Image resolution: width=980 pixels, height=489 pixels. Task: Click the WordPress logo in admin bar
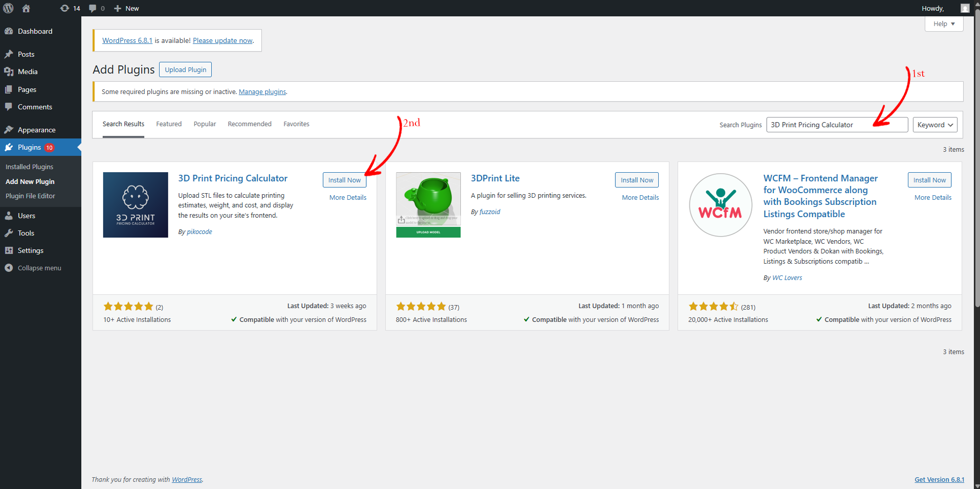pyautogui.click(x=8, y=8)
